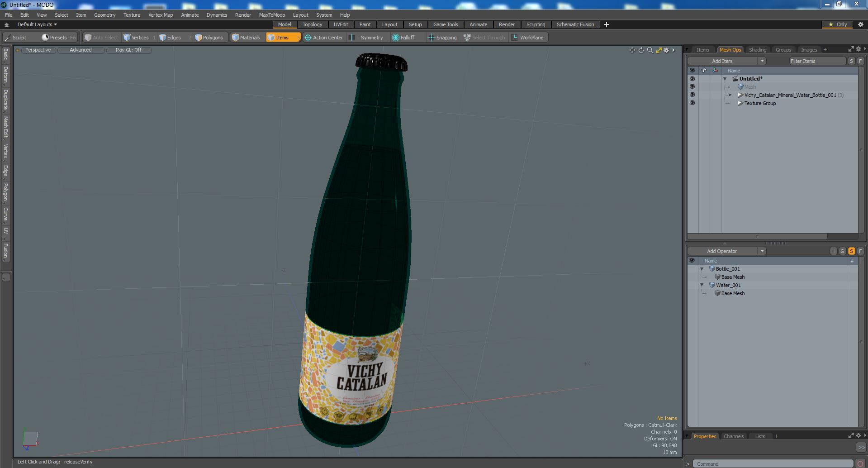Toggle visibility of Texture Group
868x468 pixels.
point(692,103)
